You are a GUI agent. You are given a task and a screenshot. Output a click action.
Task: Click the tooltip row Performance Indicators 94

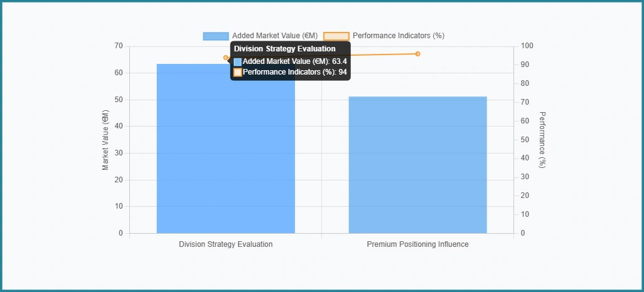click(x=294, y=72)
